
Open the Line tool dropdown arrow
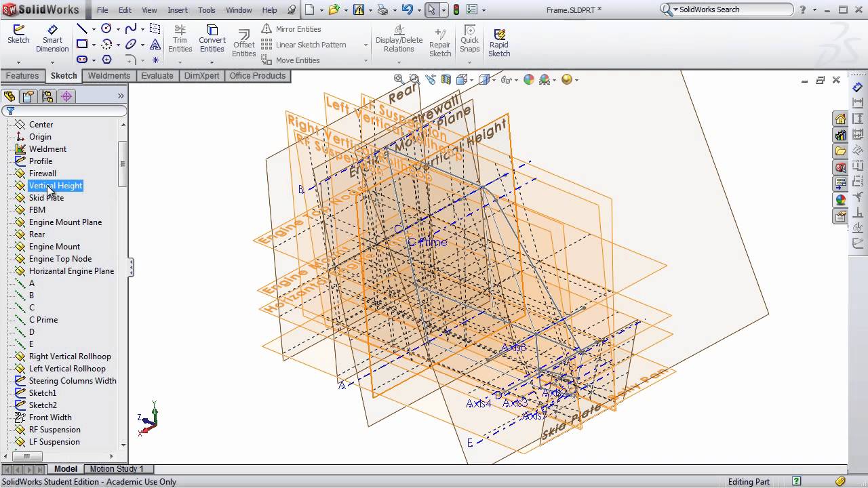coord(93,29)
